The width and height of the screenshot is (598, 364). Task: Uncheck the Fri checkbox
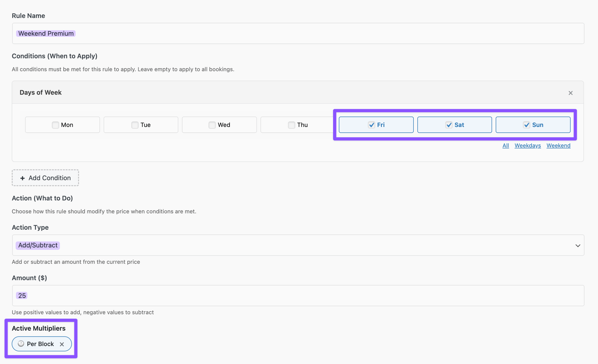coord(371,125)
